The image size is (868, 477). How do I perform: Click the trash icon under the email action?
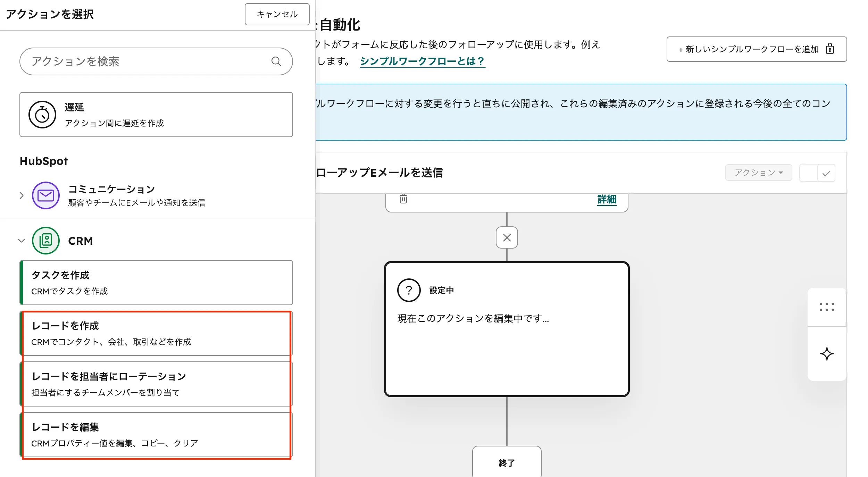pos(403,199)
